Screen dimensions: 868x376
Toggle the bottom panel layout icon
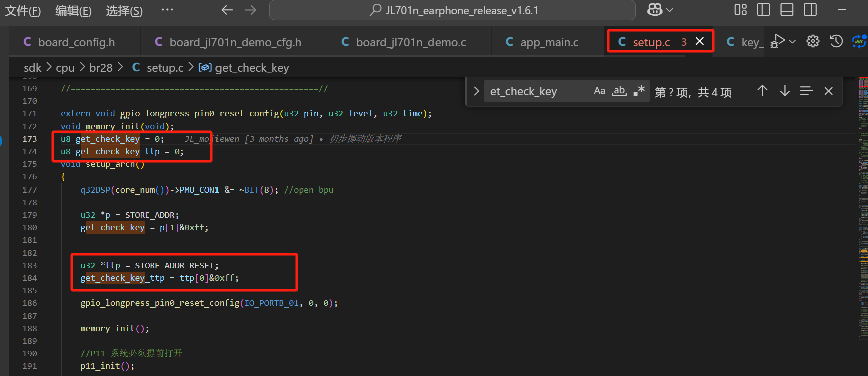coord(787,10)
